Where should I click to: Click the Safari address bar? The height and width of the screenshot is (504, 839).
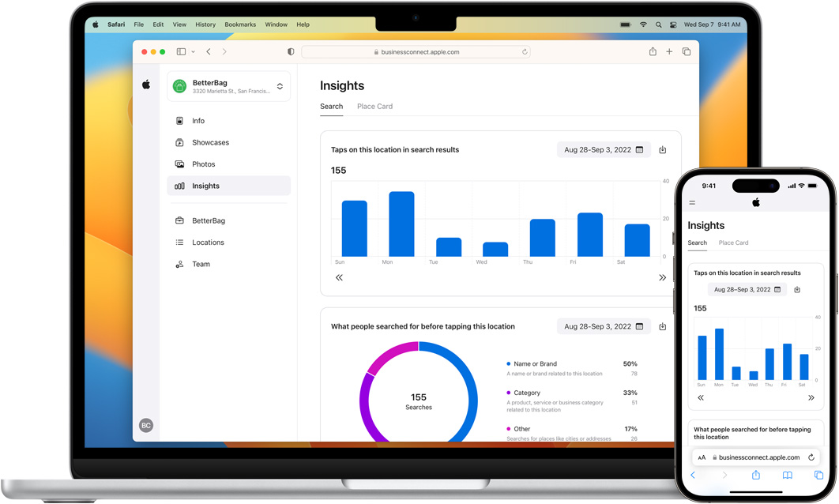416,52
